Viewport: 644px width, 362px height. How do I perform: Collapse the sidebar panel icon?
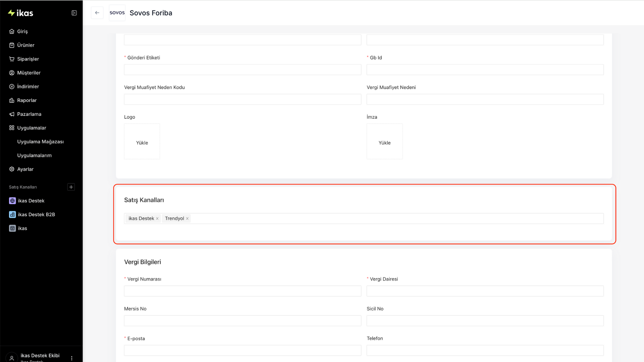point(74,13)
